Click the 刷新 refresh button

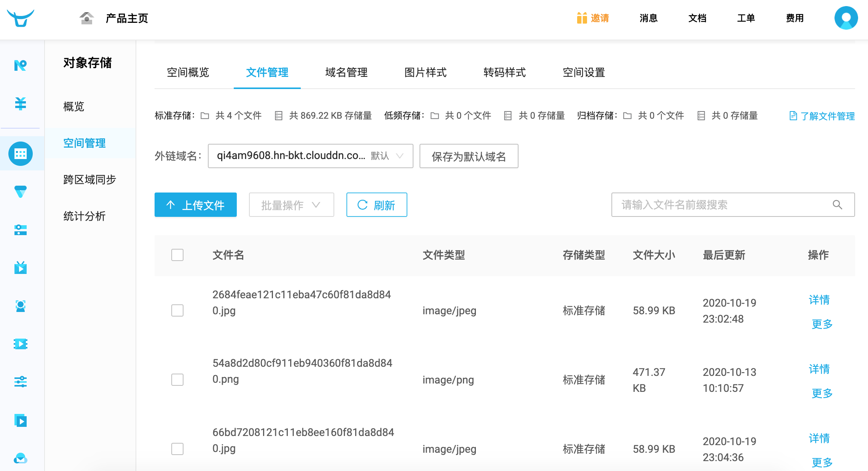point(377,205)
